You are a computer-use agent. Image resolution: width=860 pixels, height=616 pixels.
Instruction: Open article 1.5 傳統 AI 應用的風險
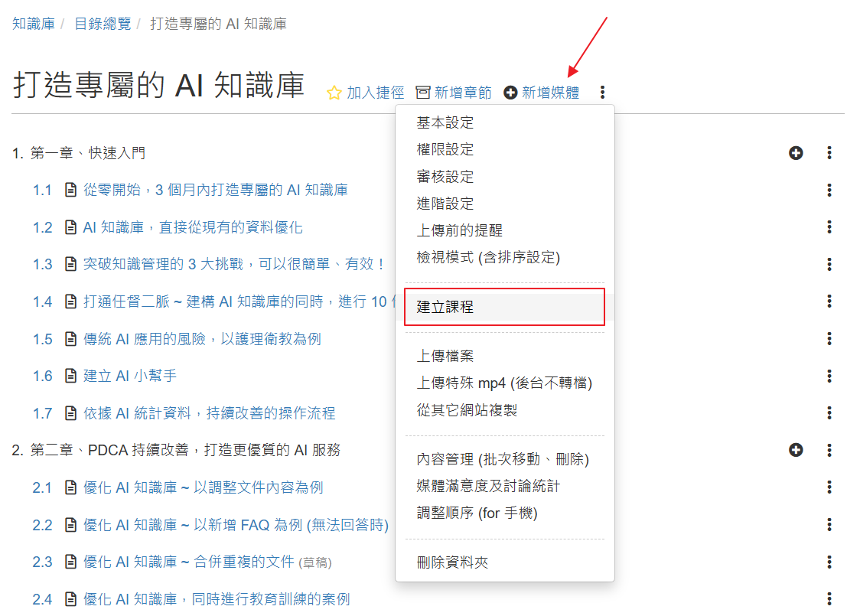202,339
